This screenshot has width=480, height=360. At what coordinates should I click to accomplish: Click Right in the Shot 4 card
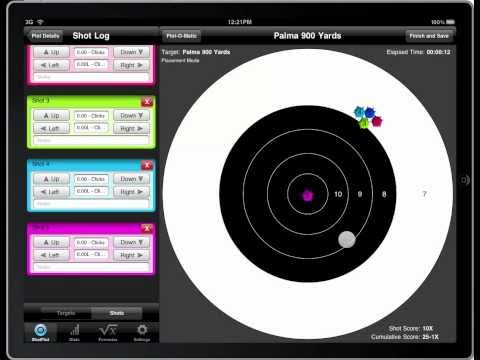coord(131,192)
